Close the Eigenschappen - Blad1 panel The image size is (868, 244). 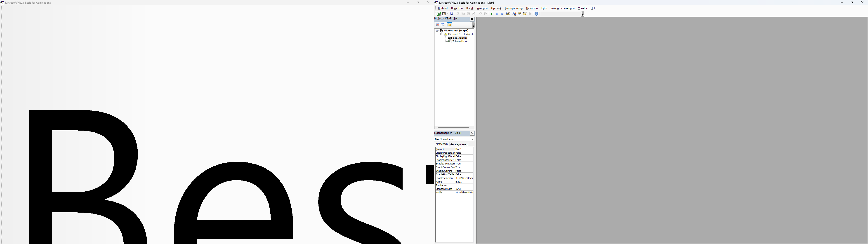(472, 134)
